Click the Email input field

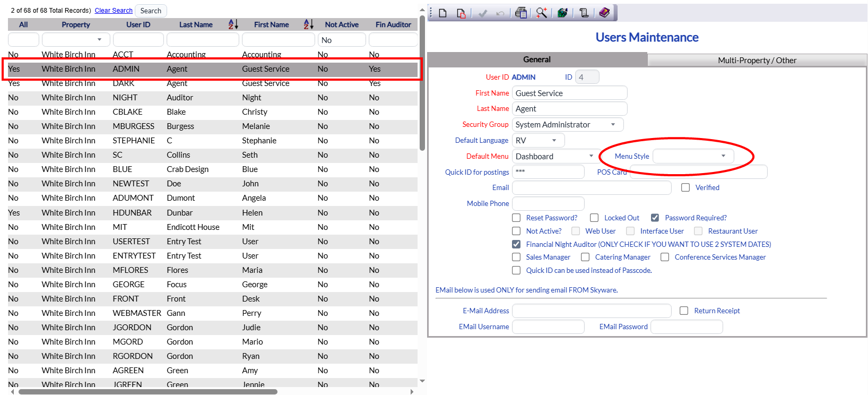(x=591, y=188)
